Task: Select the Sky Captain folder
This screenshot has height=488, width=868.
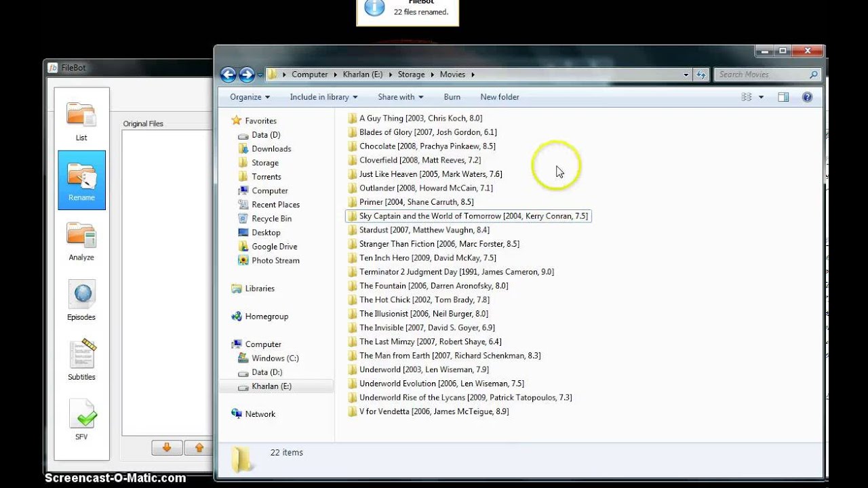Action: tap(468, 216)
